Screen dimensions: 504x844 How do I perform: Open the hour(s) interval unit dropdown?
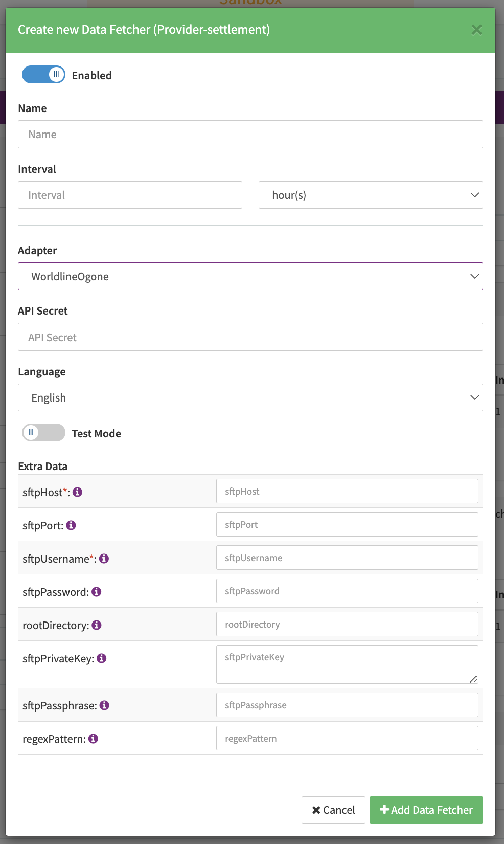[x=371, y=195]
